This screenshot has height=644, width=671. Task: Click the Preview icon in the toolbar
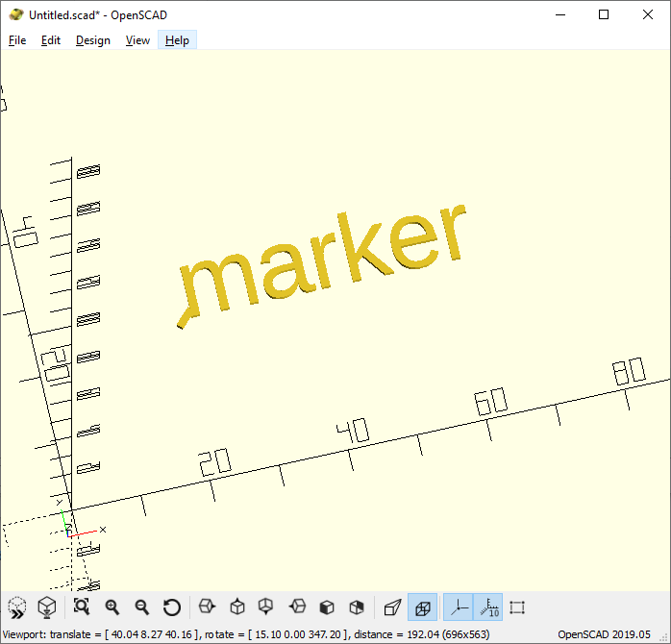tap(17, 607)
